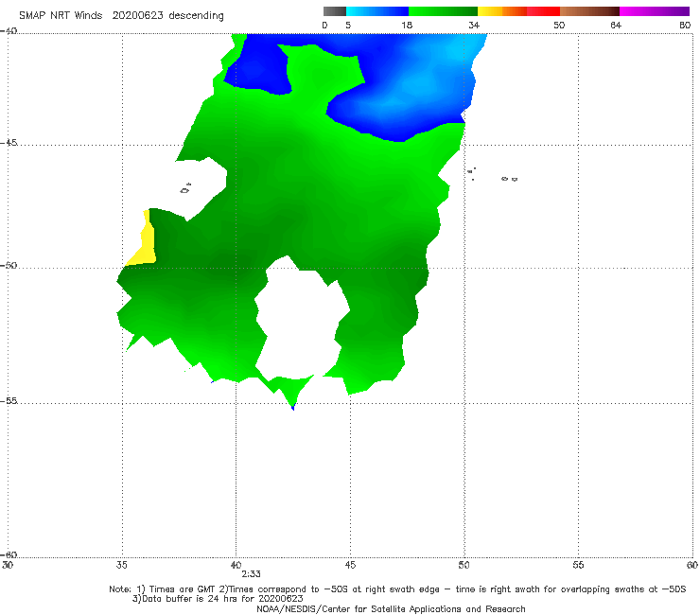Click the longitude axis label '30'
The image size is (700, 615).
pyautogui.click(x=8, y=565)
